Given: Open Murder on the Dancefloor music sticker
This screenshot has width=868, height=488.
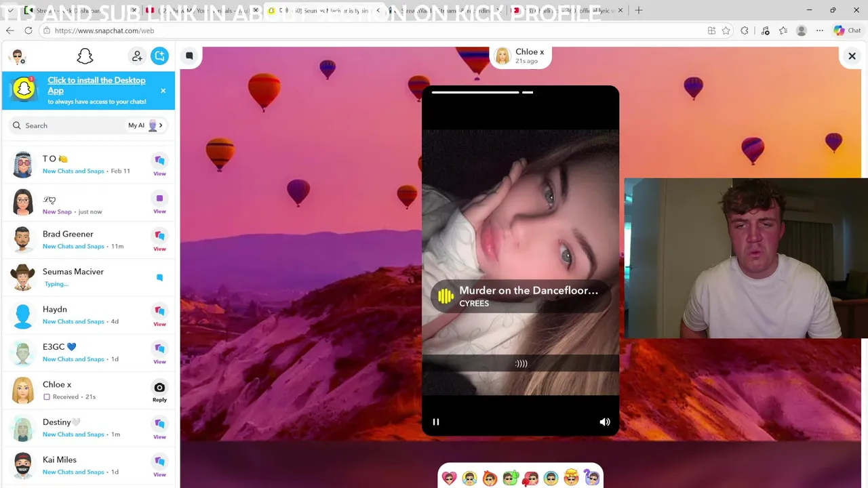Looking at the screenshot, I should (x=520, y=296).
